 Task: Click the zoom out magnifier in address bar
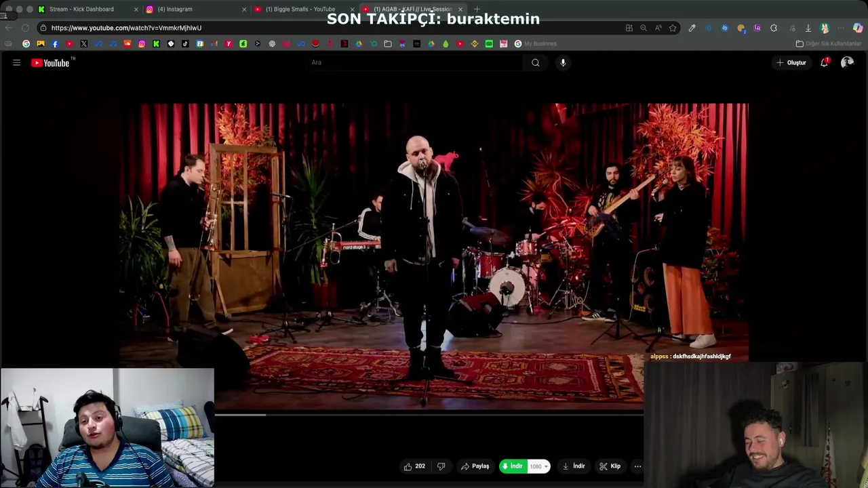(x=644, y=28)
